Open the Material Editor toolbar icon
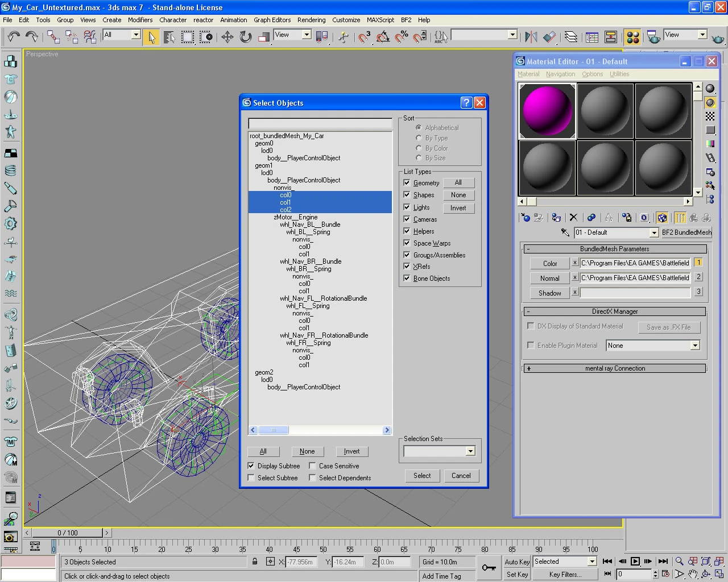 (632, 38)
